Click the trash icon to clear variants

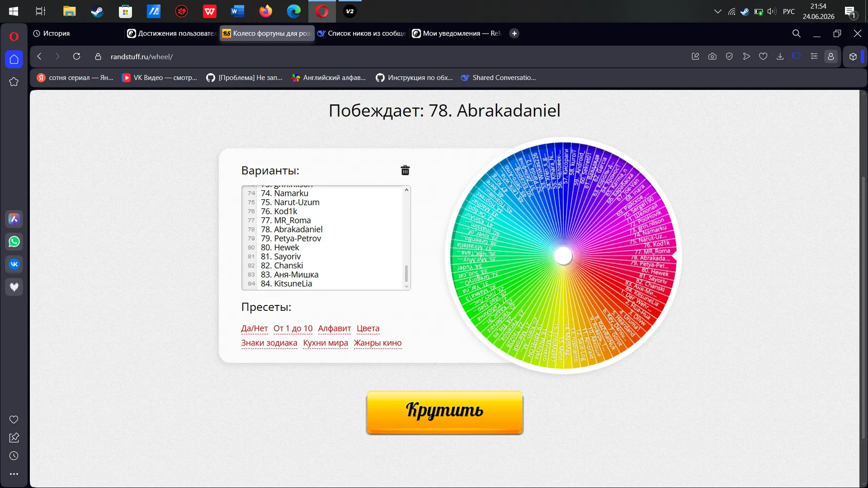pos(405,170)
